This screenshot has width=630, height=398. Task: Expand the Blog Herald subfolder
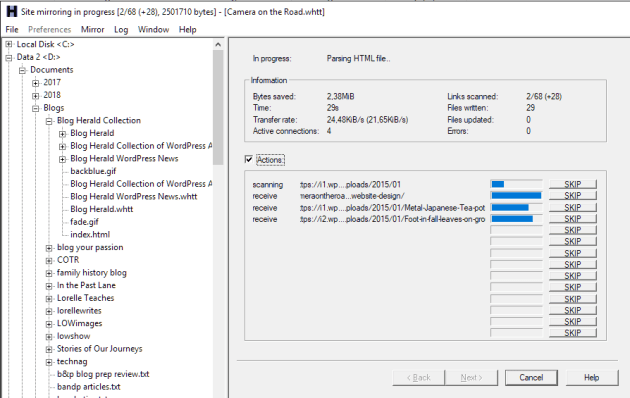coord(62,134)
